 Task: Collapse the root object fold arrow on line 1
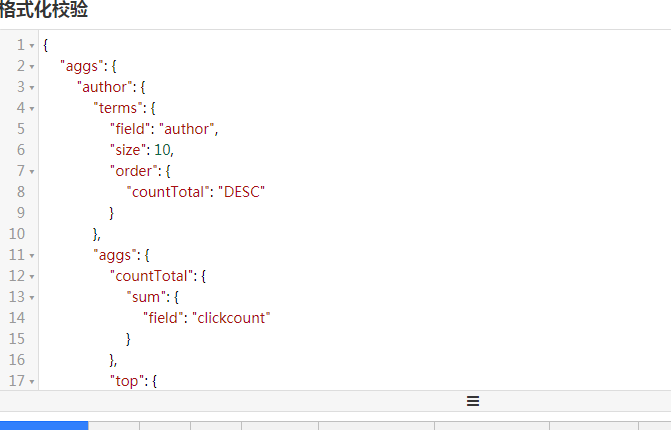pos(32,45)
